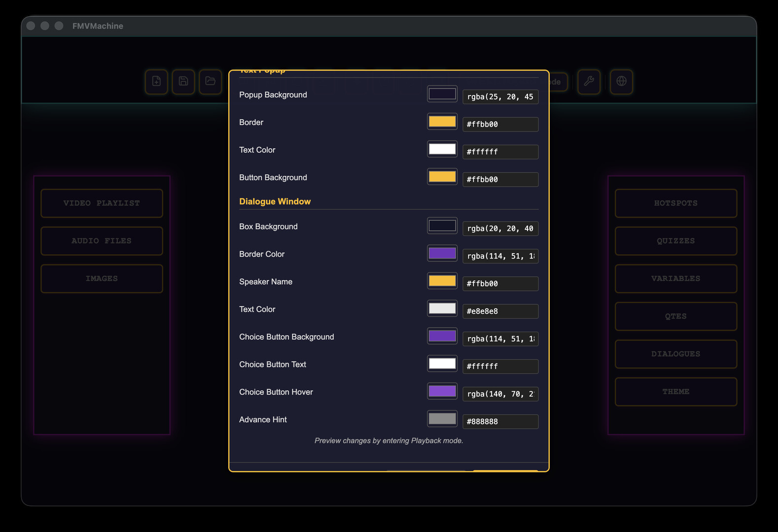This screenshot has width=778, height=532.
Task: Open the #e8e8e8 Text Color swatch
Action: tap(442, 309)
